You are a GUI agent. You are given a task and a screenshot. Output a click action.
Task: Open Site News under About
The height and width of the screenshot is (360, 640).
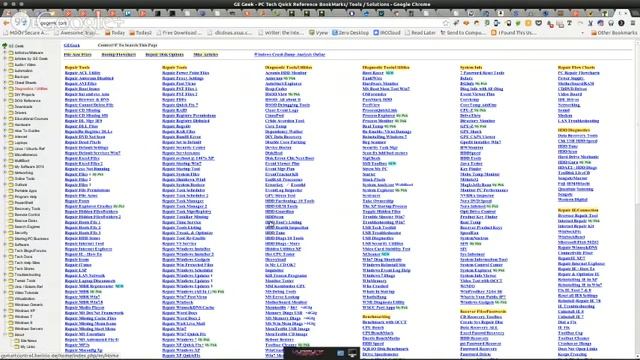[x=29, y=341]
